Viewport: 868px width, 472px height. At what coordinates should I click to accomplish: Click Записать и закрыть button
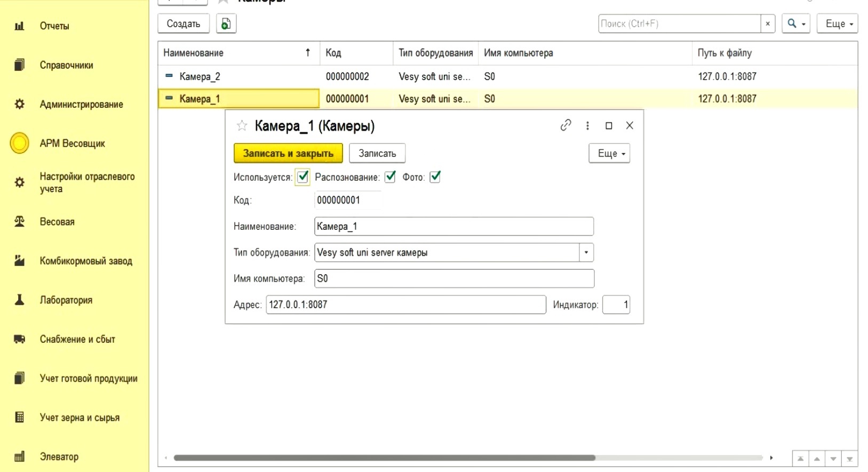[288, 153]
